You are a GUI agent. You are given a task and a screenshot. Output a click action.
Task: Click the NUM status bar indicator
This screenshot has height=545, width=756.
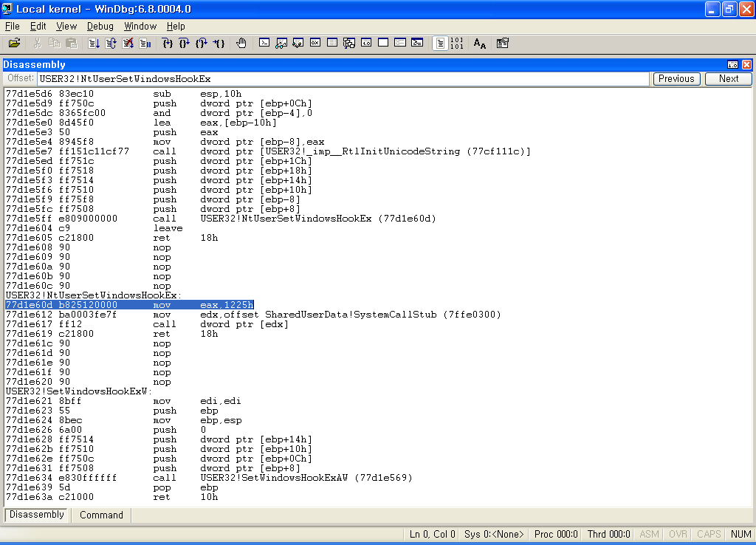tap(740, 534)
